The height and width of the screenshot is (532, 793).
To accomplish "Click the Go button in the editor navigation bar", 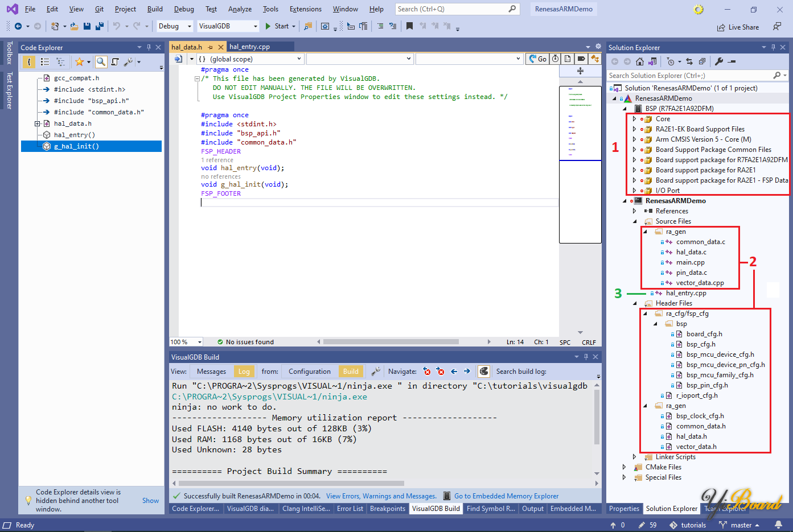I will click(x=537, y=59).
